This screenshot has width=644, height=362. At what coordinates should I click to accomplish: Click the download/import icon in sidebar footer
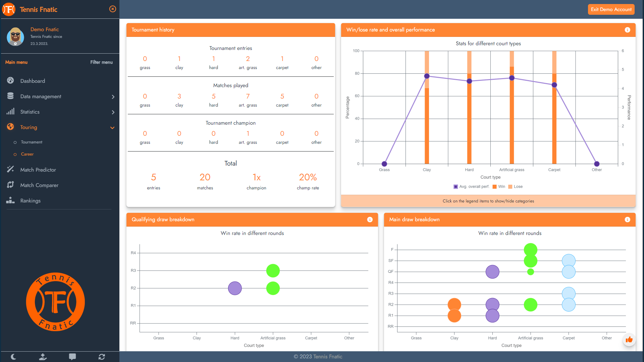43,357
